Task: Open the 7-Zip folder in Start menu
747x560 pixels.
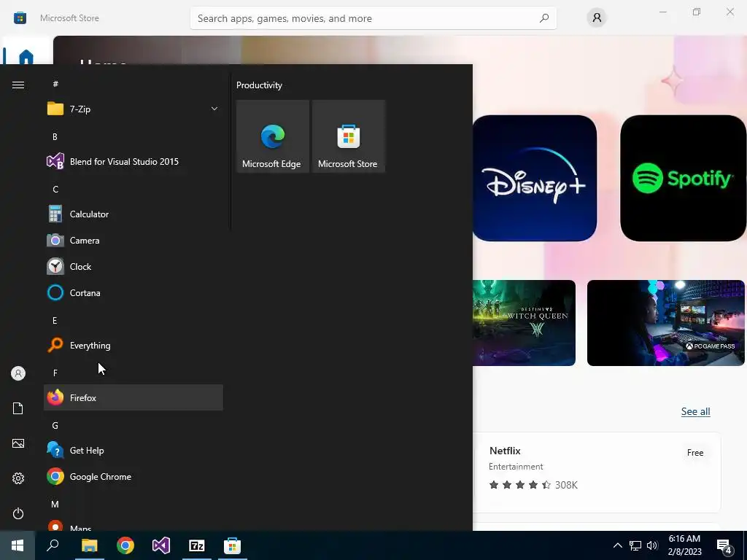Action: 133,109
